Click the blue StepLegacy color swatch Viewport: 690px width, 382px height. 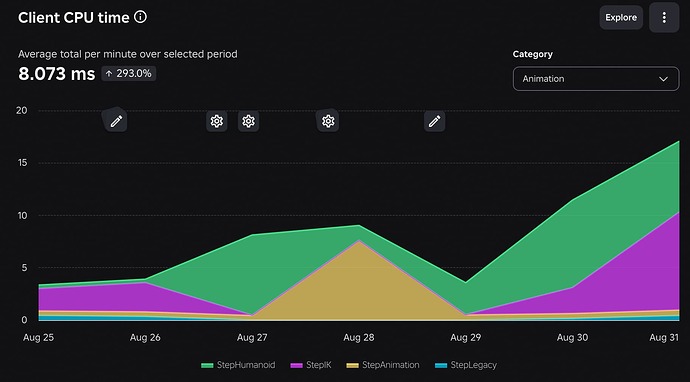tap(440, 365)
